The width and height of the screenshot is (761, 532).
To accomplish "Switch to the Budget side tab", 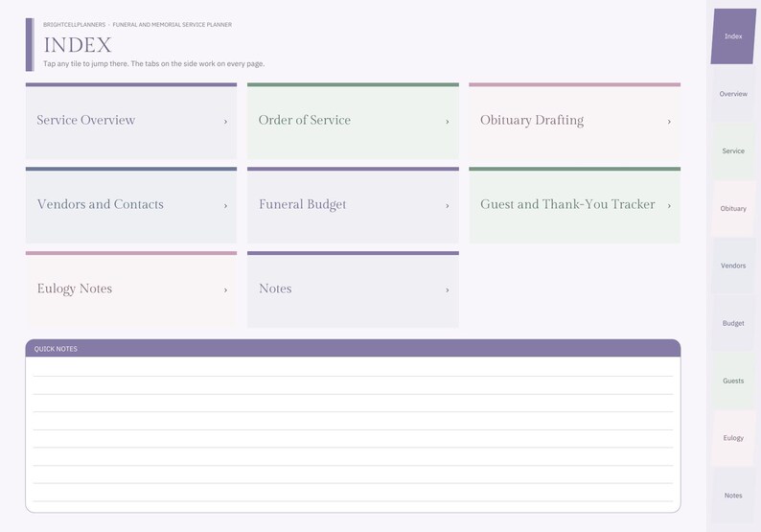I will (733, 323).
